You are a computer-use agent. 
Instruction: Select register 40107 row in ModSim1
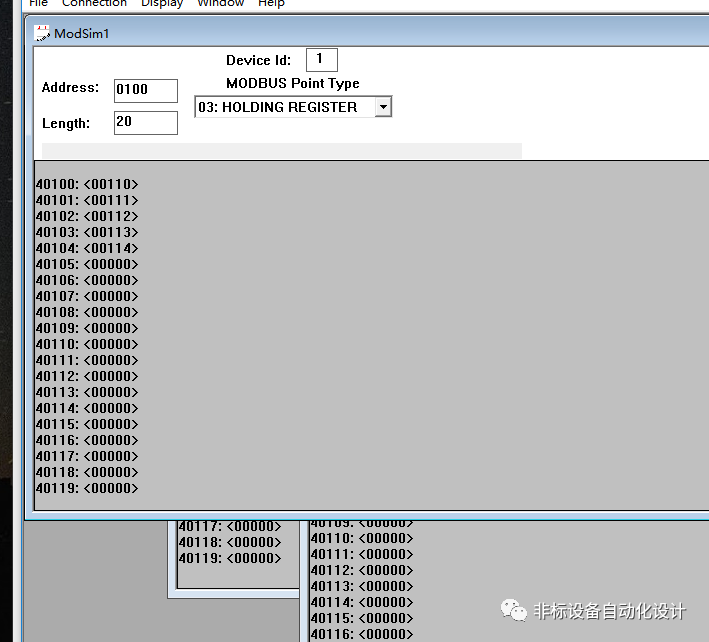point(87,296)
